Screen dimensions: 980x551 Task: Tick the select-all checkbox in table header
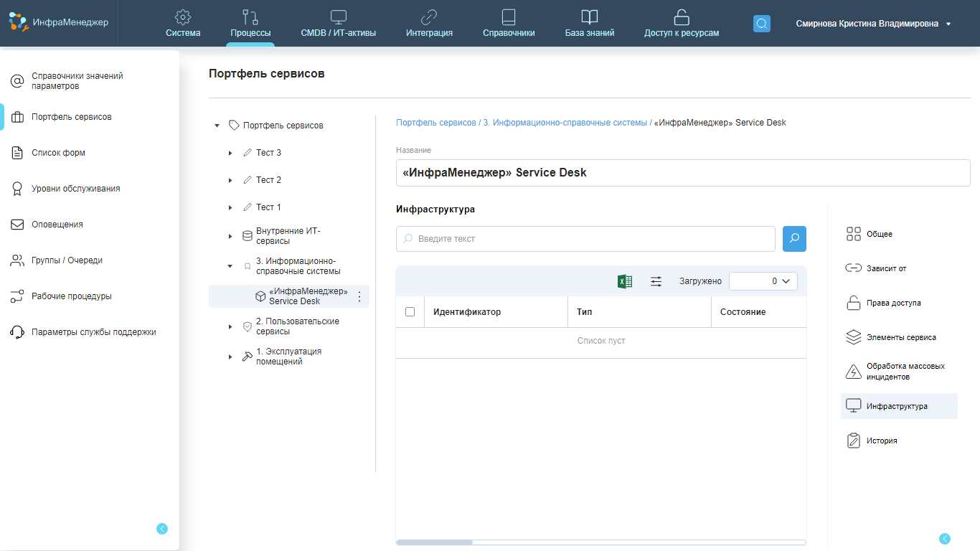coord(410,311)
